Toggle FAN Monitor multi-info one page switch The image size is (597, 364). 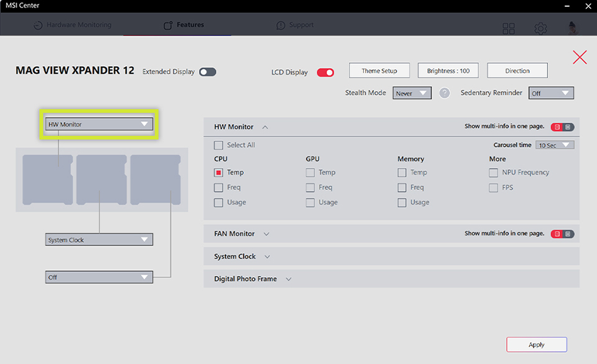(x=562, y=234)
